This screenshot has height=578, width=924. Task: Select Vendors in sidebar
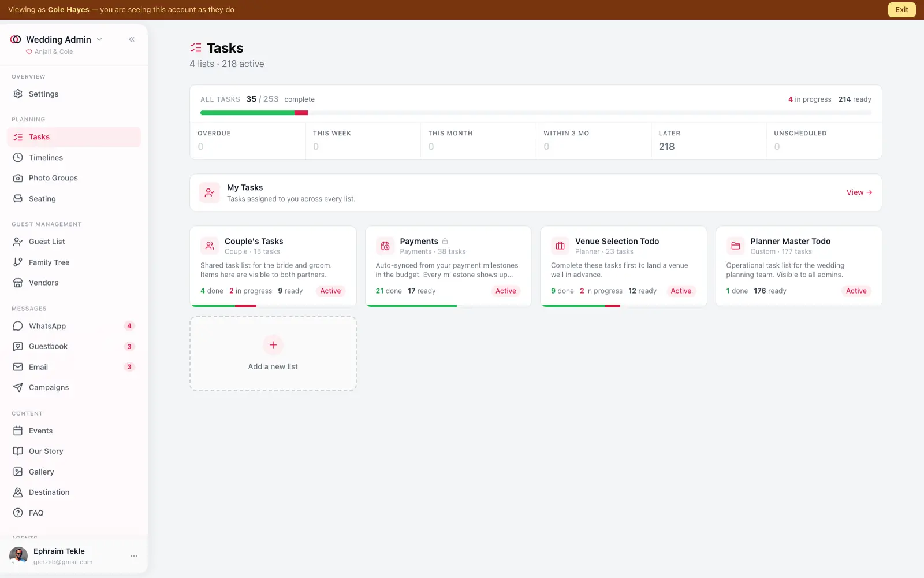pyautogui.click(x=74, y=283)
